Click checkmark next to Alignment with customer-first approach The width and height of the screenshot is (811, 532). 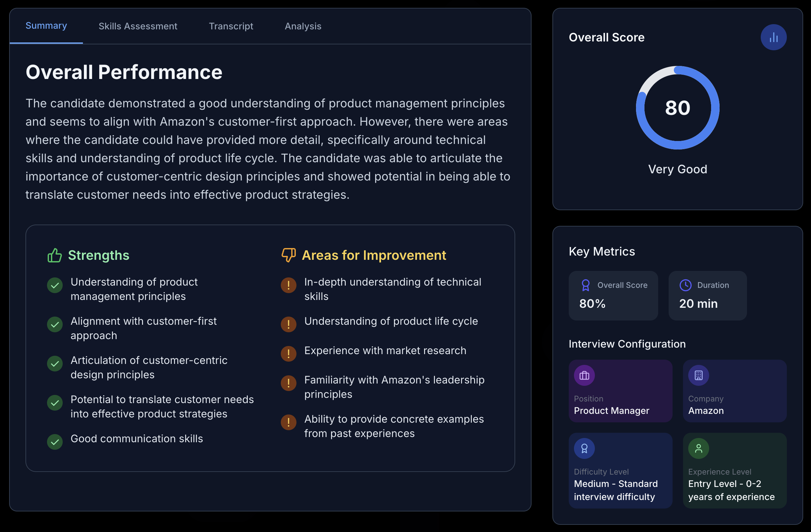[x=55, y=324]
